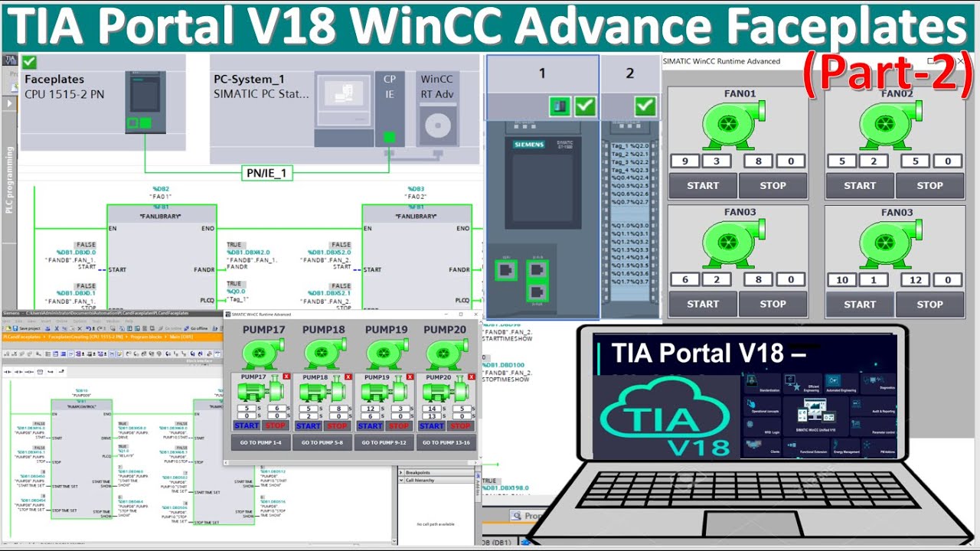
Task: Click GO TO PUMP 13-16 button
Action: 446,442
